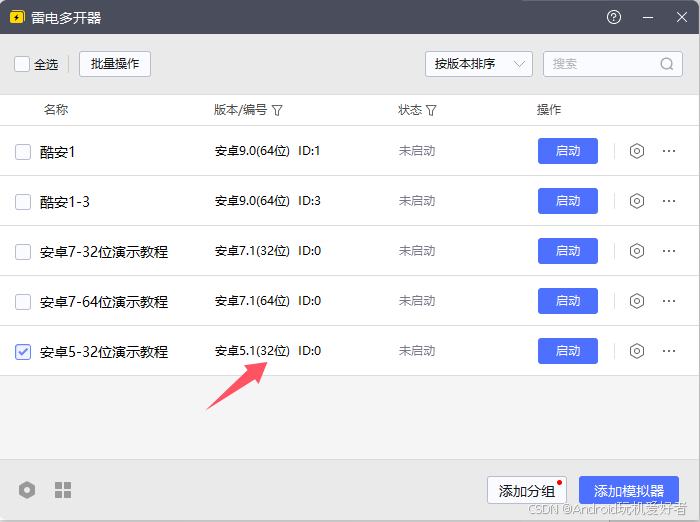Filter by 版本/编号 funnel icon

[277, 110]
